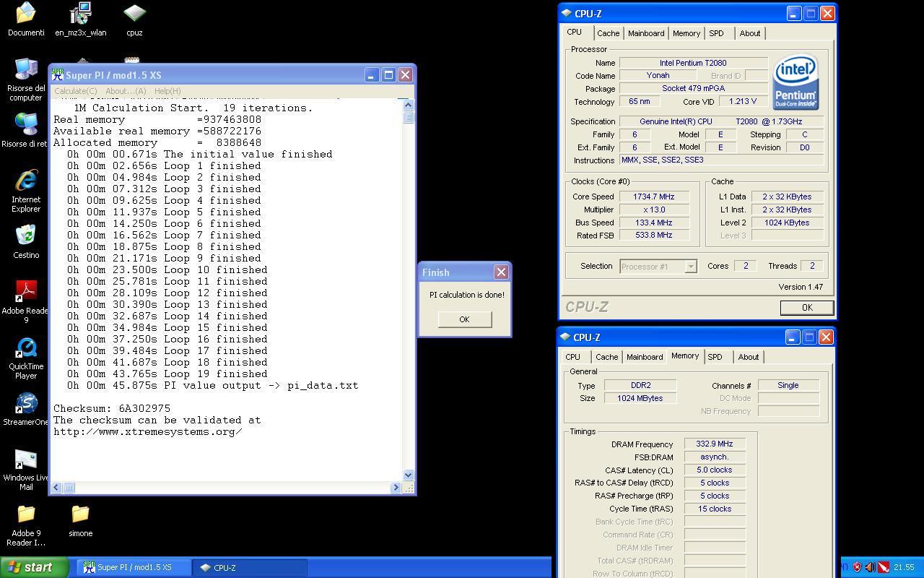This screenshot has height=578, width=924.
Task: Select Mainboard tab in top CPU-Z window
Action: coord(646,33)
